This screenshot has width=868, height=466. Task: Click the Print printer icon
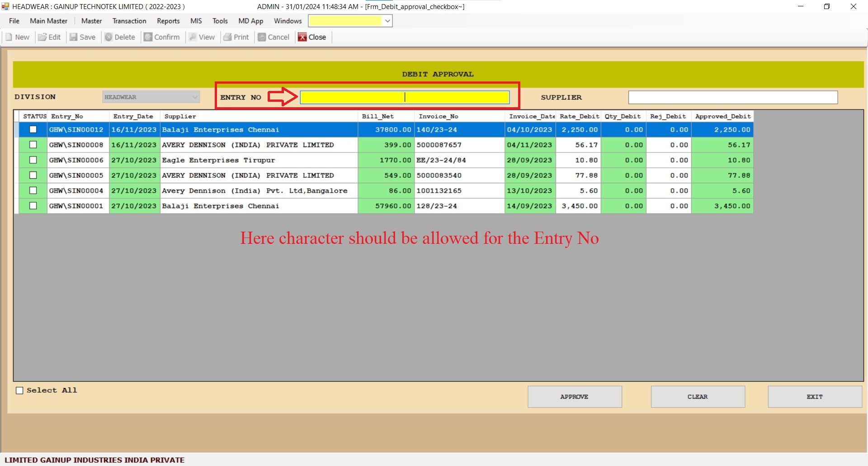[227, 37]
